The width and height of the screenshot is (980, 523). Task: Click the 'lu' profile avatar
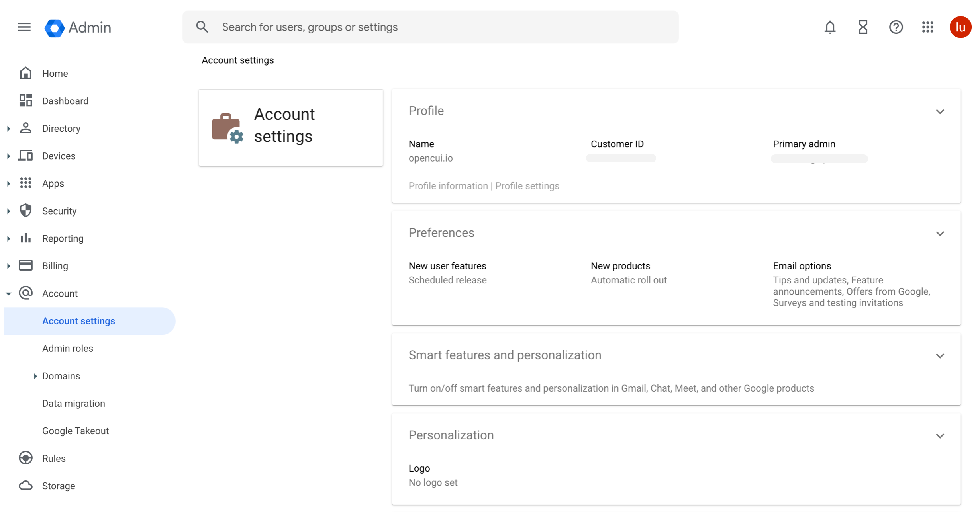point(961,27)
